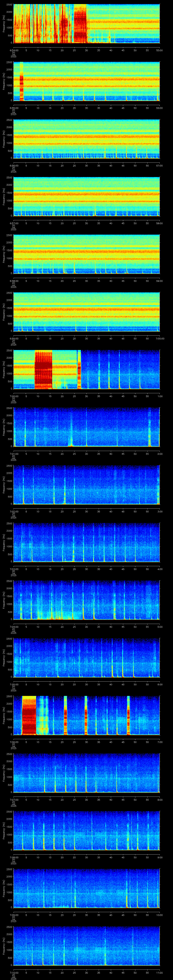Click the '2:00' end time label
The image size is (173, 980).
160,454
